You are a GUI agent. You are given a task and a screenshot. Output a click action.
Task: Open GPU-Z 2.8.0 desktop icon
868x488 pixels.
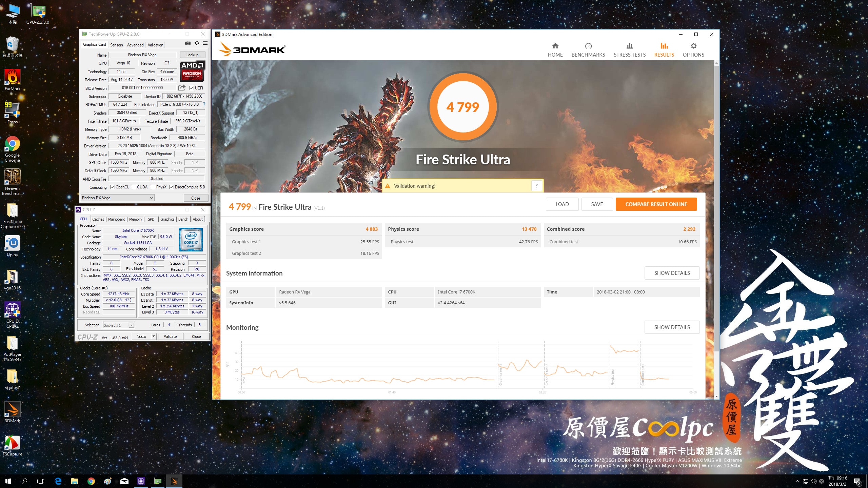tap(38, 14)
